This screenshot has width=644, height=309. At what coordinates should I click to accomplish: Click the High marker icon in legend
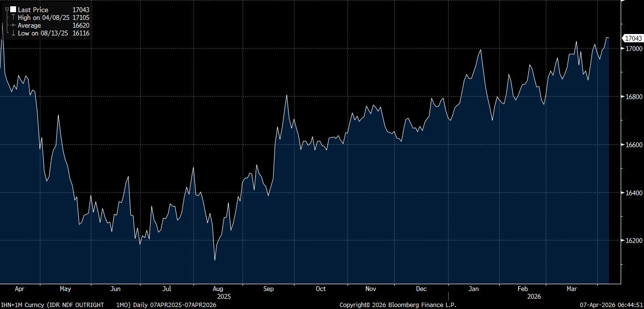coord(13,17)
